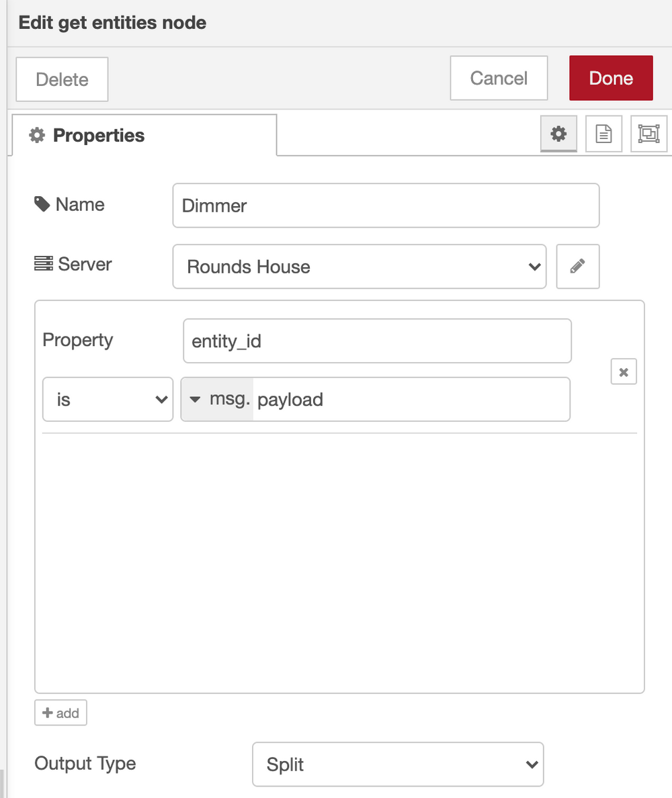This screenshot has height=798, width=672.
Task: Cancel editing the get entities node
Action: coord(499,78)
